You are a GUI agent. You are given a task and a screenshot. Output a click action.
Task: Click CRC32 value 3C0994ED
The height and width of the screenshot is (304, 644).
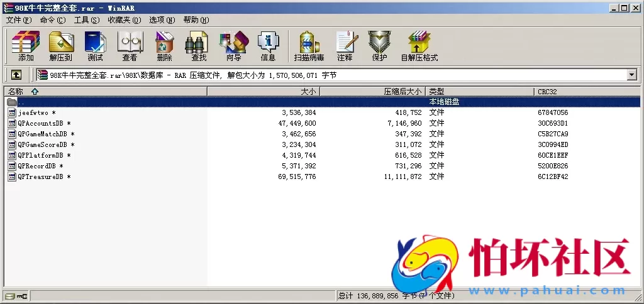553,145
